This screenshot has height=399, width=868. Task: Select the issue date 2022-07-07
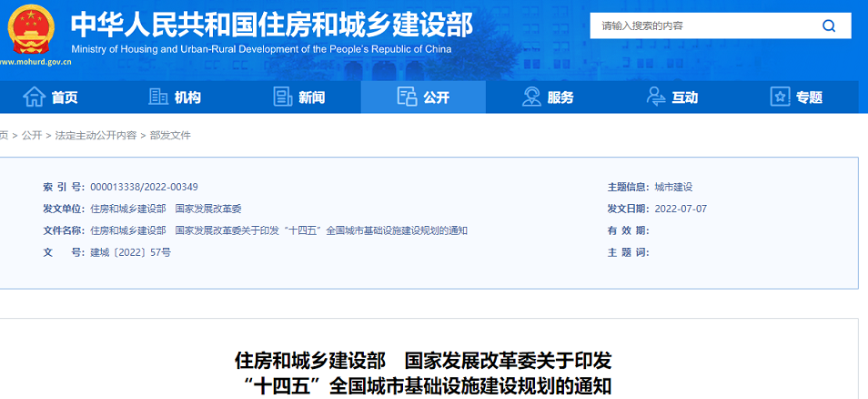point(681,209)
